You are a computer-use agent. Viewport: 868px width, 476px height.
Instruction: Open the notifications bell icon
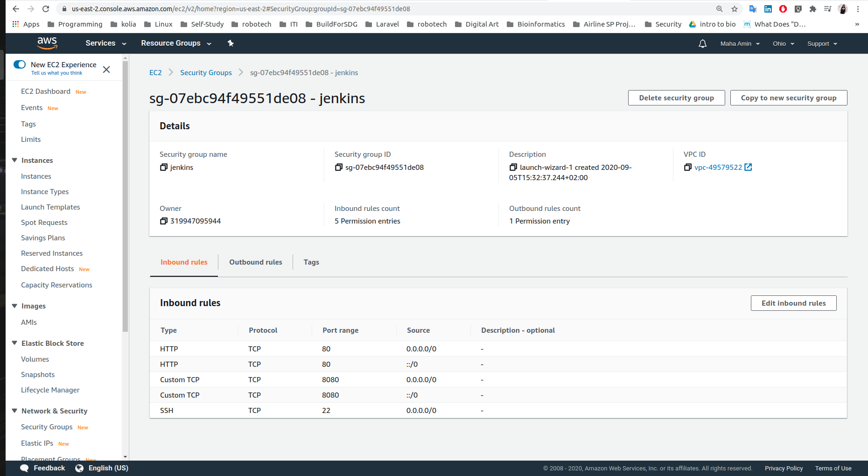tap(702, 43)
